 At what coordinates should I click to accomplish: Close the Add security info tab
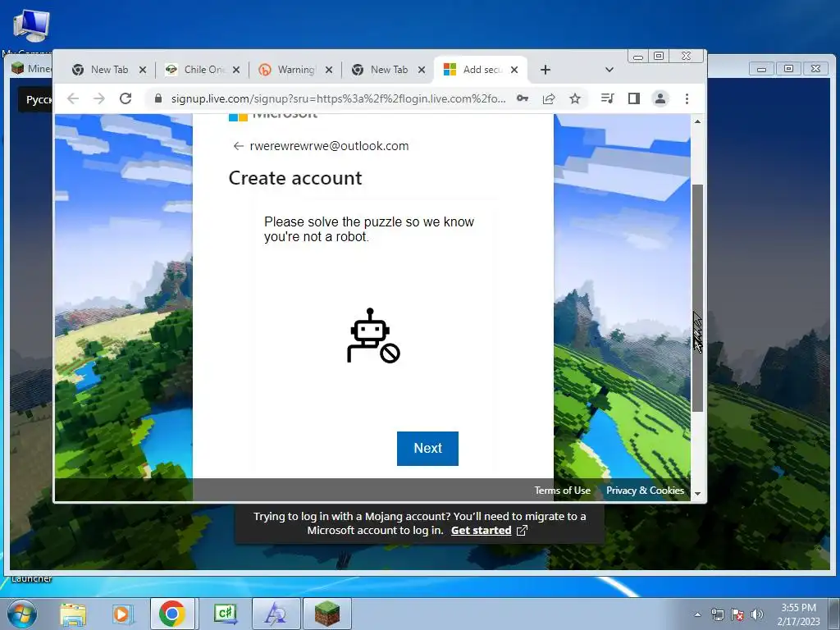click(514, 70)
